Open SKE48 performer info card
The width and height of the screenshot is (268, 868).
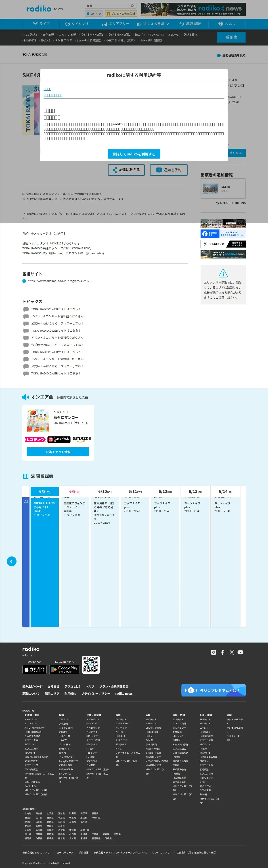point(223,188)
